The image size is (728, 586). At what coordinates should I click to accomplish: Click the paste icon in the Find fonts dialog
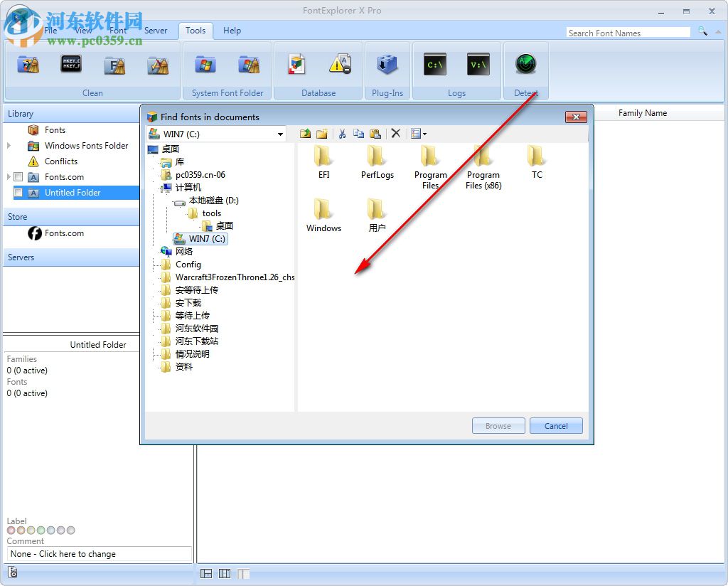coord(375,133)
